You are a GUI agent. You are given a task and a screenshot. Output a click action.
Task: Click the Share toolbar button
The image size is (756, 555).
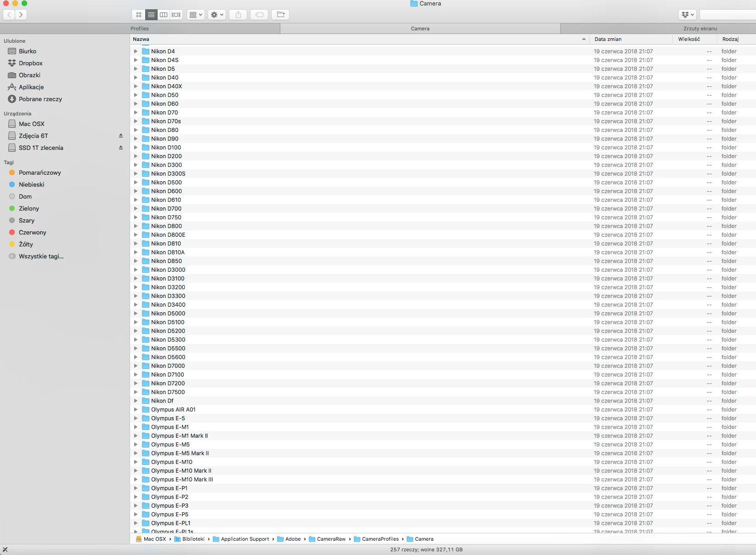tap(238, 15)
